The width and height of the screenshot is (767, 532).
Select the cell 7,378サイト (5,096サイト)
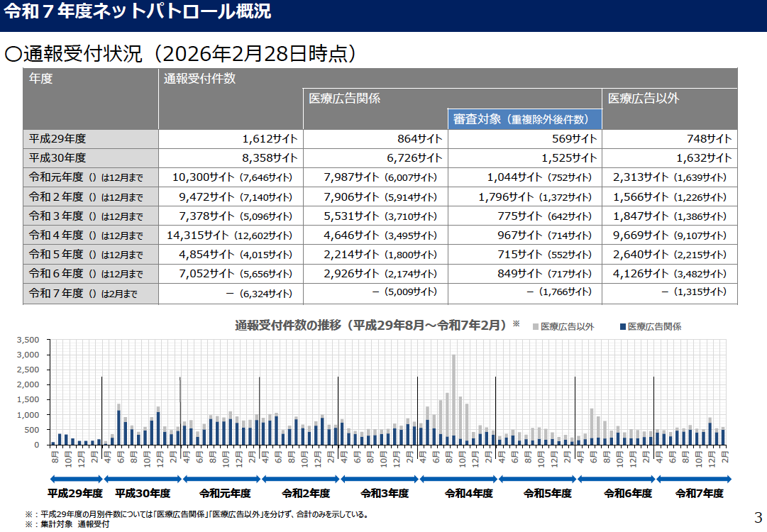pos(231,216)
